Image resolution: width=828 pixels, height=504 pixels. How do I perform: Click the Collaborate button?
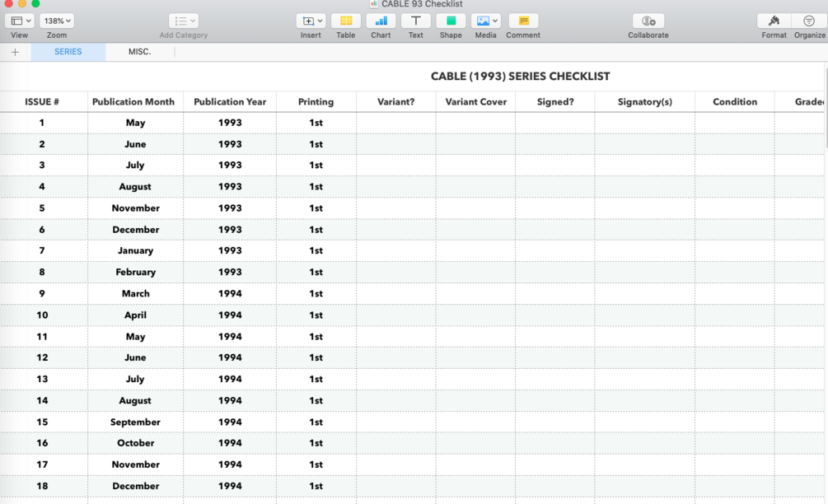(648, 21)
